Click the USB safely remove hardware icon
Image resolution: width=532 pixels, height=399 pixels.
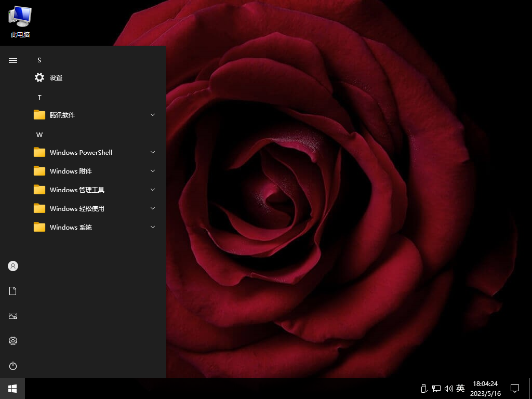coord(423,389)
